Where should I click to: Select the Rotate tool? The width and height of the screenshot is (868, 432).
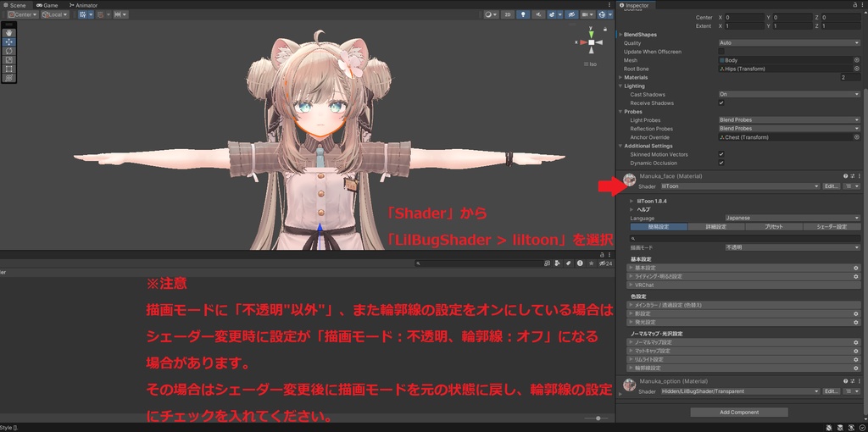point(9,51)
